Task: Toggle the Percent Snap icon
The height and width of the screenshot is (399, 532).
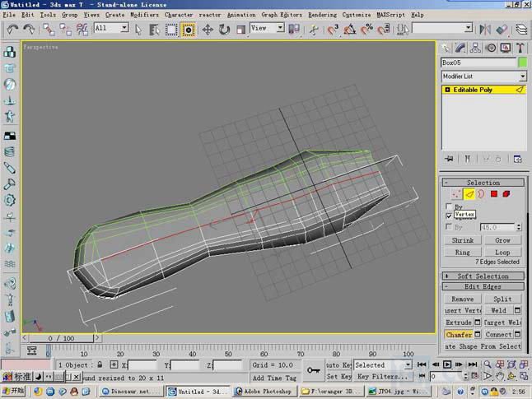Action: point(366,30)
